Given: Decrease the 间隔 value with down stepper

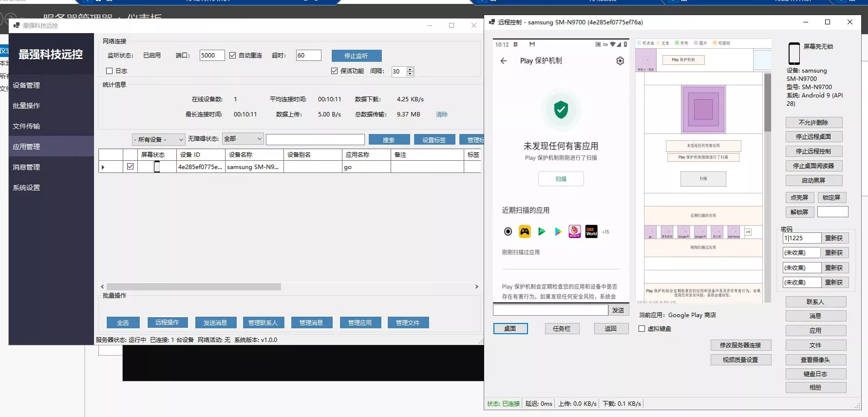Looking at the screenshot, I should tap(410, 74).
